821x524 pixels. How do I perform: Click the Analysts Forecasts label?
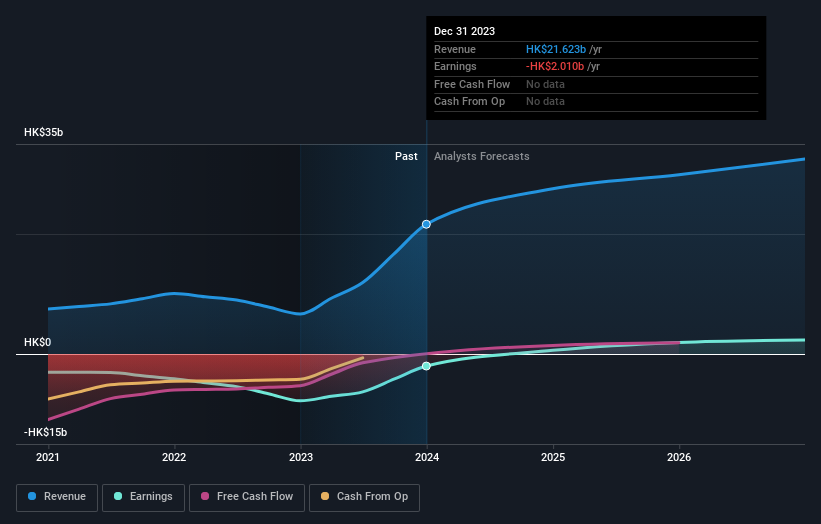click(x=482, y=157)
